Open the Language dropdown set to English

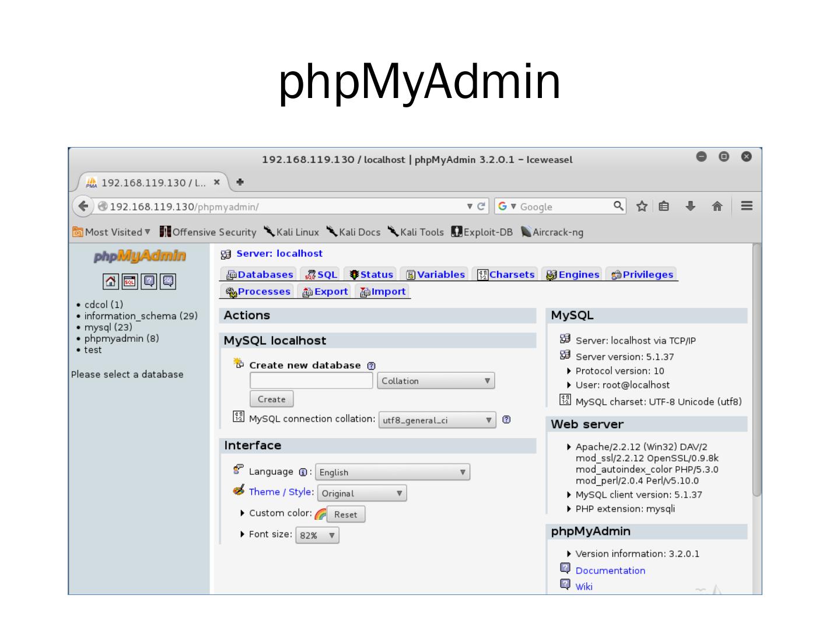point(393,472)
